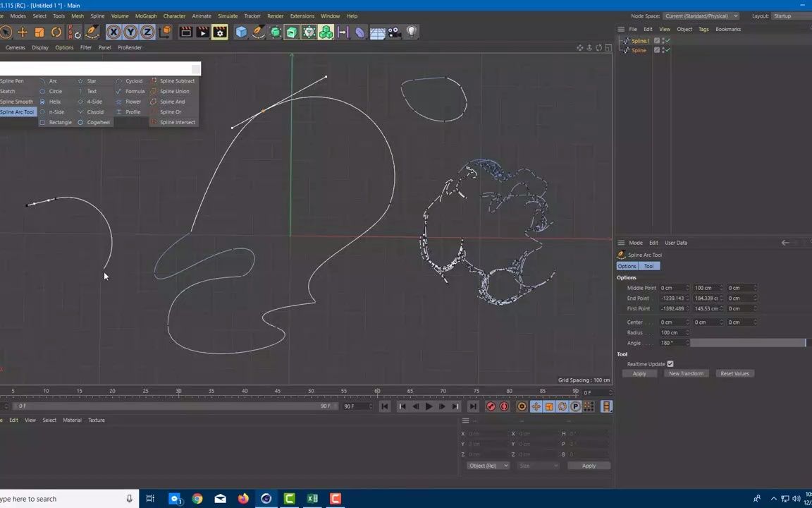Click the coordinate system cube icon

[x=165, y=32]
